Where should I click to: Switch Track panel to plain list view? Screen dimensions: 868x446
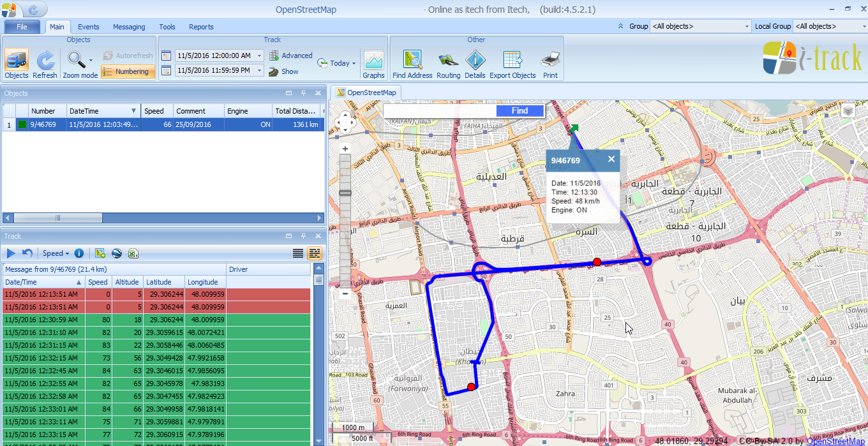coord(298,253)
